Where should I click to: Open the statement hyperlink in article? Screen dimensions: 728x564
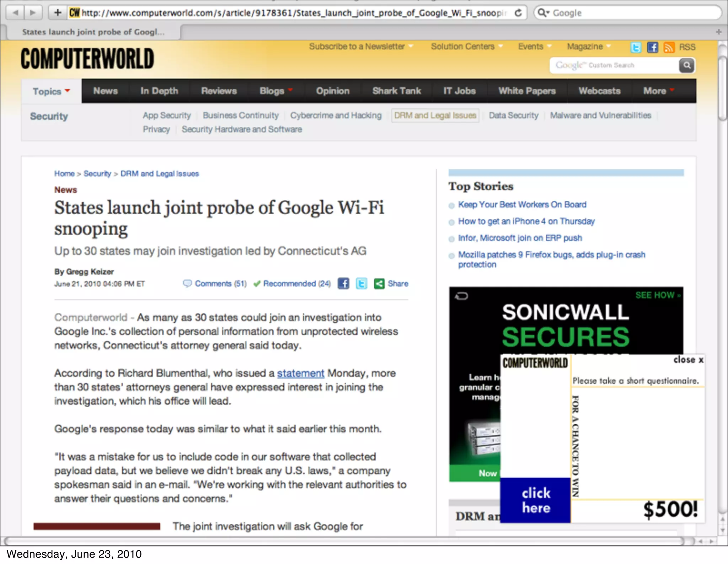300,373
